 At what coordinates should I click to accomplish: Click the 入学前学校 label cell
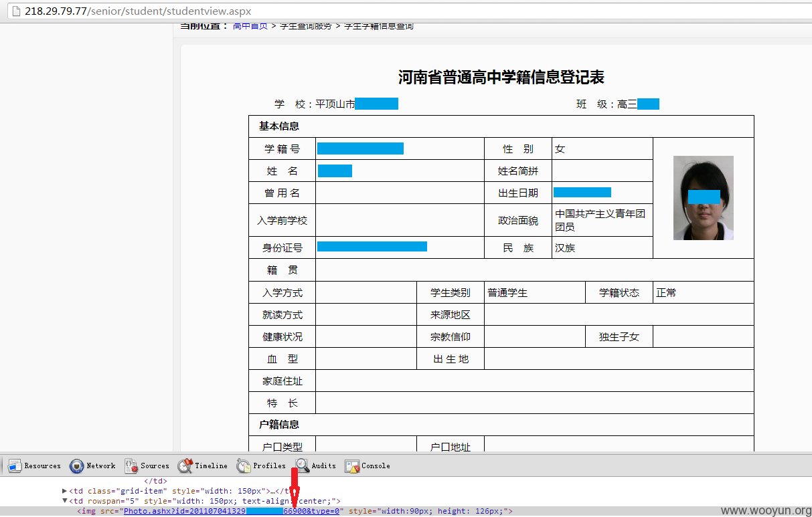point(282,220)
